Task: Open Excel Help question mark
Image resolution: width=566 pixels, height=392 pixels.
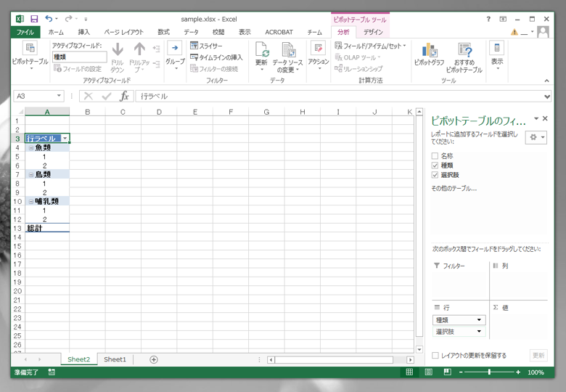Action: point(488,19)
